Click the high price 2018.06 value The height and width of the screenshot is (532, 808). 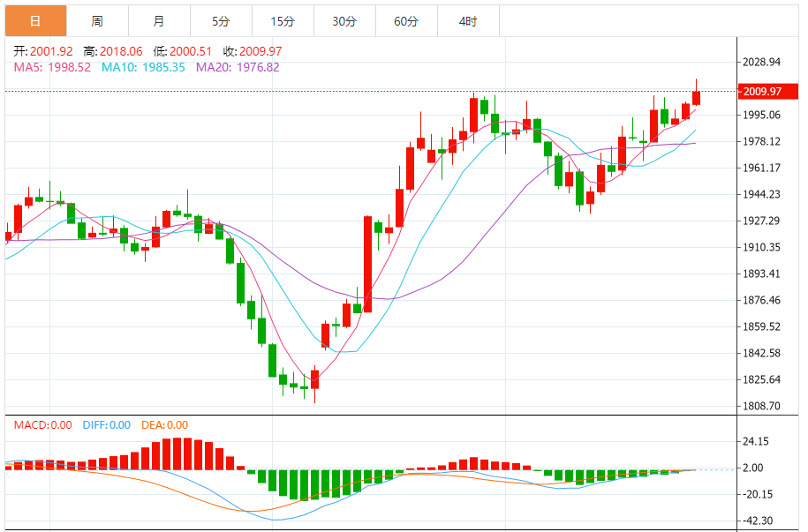(121, 51)
